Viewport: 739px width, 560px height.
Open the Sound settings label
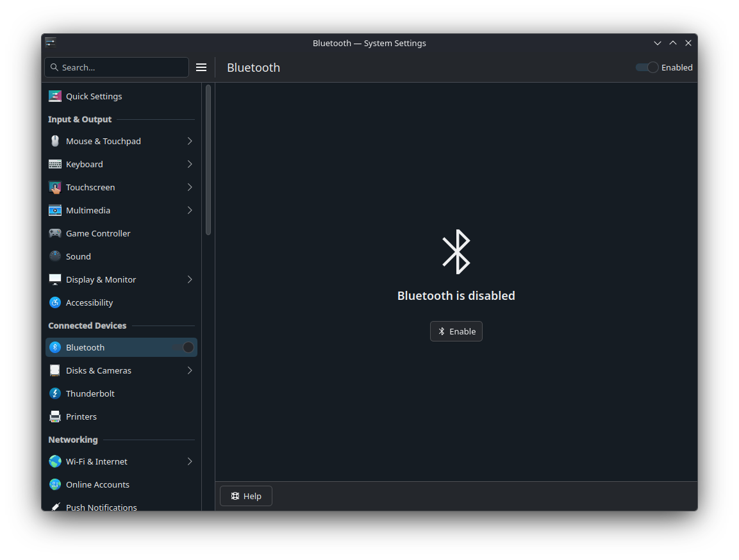tap(78, 256)
